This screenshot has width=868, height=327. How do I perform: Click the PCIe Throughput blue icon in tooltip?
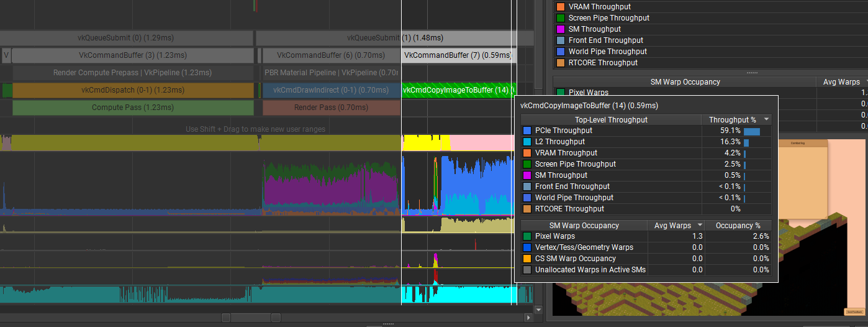point(527,131)
